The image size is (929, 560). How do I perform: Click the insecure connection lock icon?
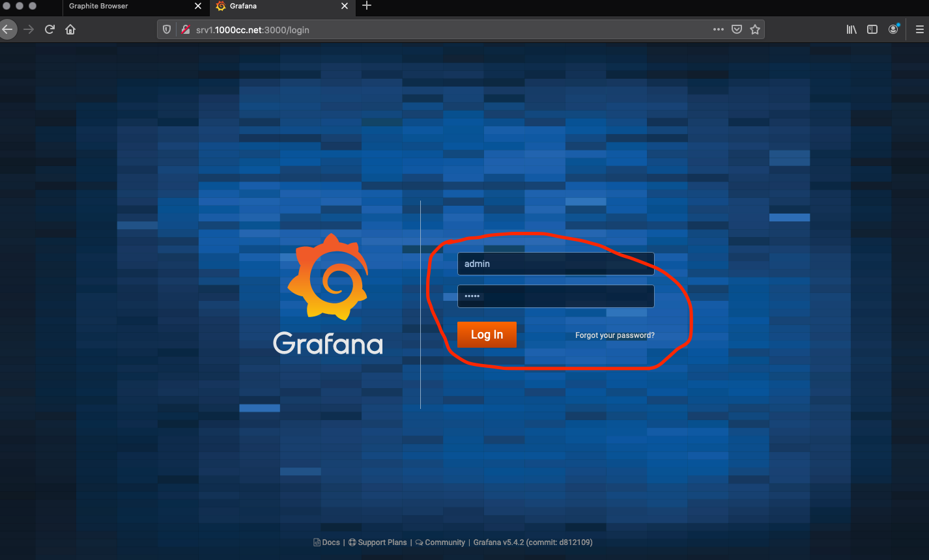185,29
